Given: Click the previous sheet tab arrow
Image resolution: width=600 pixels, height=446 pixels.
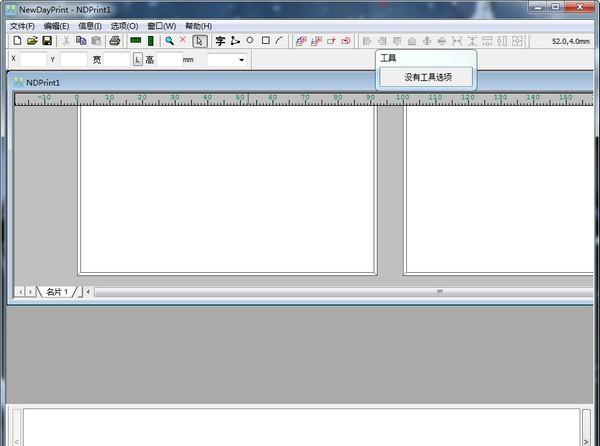Looking at the screenshot, I should click(20, 292).
